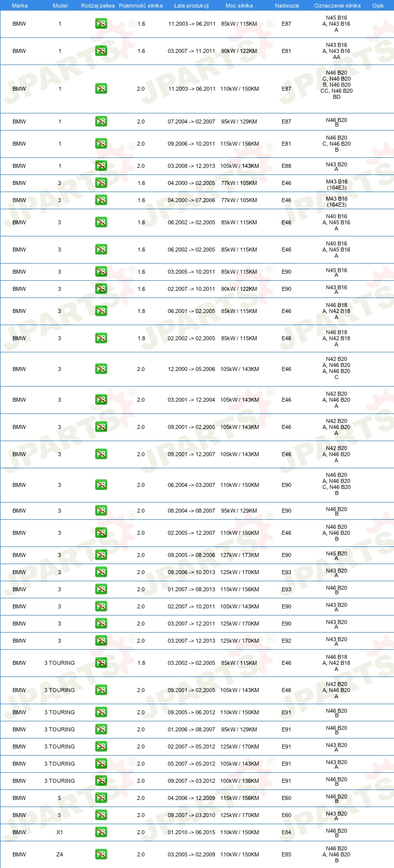Click fuel icon in row 08.2004 -> 08.2007

(101, 511)
